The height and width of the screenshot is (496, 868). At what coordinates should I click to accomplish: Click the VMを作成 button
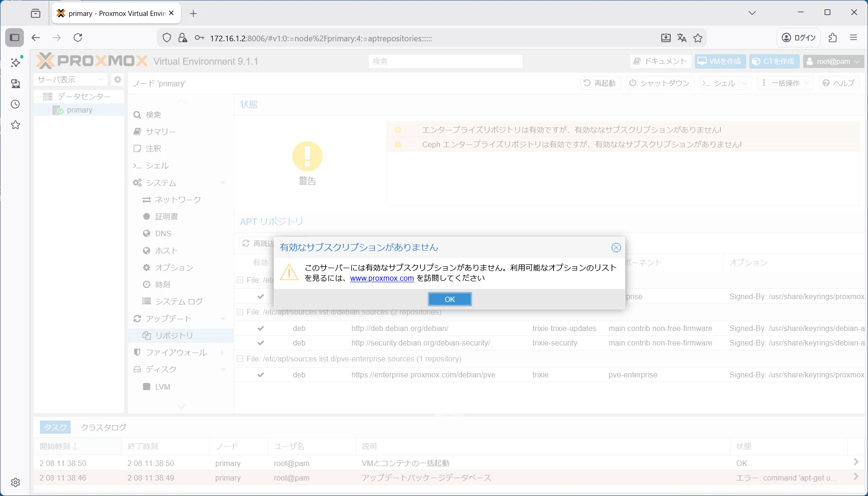point(720,61)
